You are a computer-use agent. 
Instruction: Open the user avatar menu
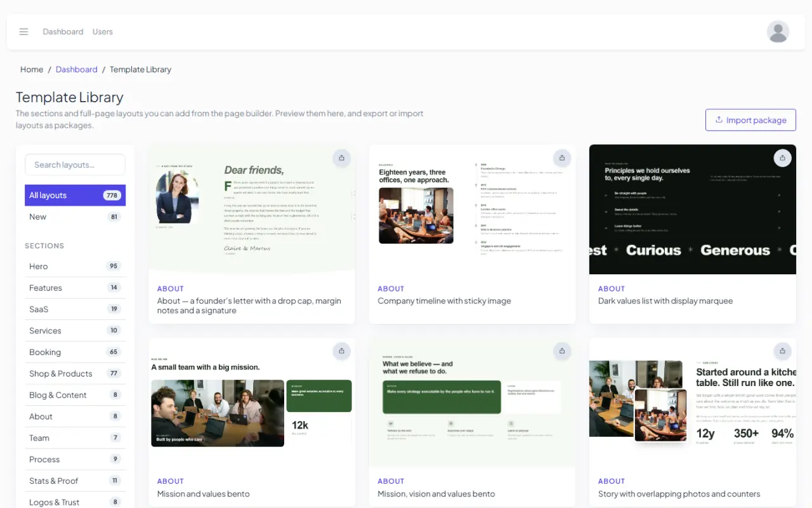(778, 32)
